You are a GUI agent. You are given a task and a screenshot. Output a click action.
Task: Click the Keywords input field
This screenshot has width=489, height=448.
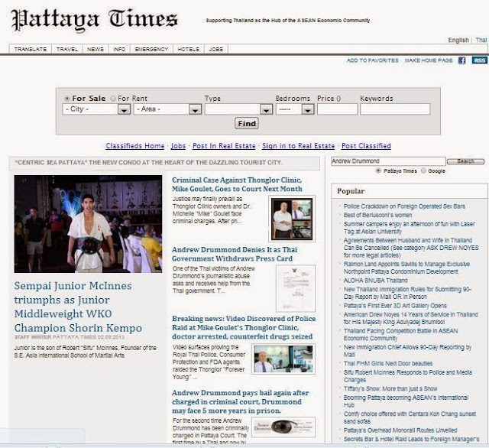pos(395,109)
